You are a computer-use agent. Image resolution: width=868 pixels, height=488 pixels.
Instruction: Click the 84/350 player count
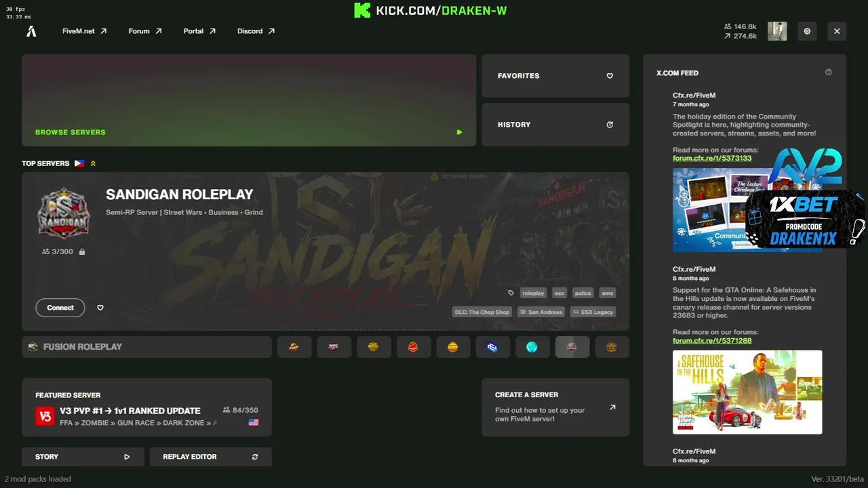tap(241, 410)
